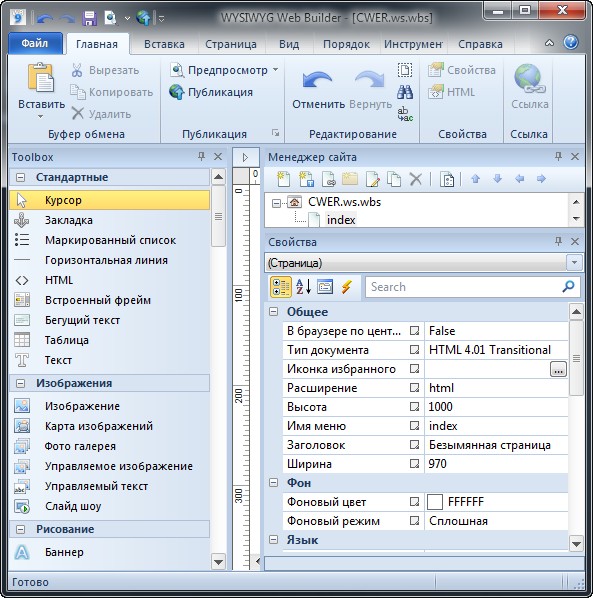Click the Отменить undo arrow
Image resolution: width=593 pixels, height=598 pixels.
(317, 79)
